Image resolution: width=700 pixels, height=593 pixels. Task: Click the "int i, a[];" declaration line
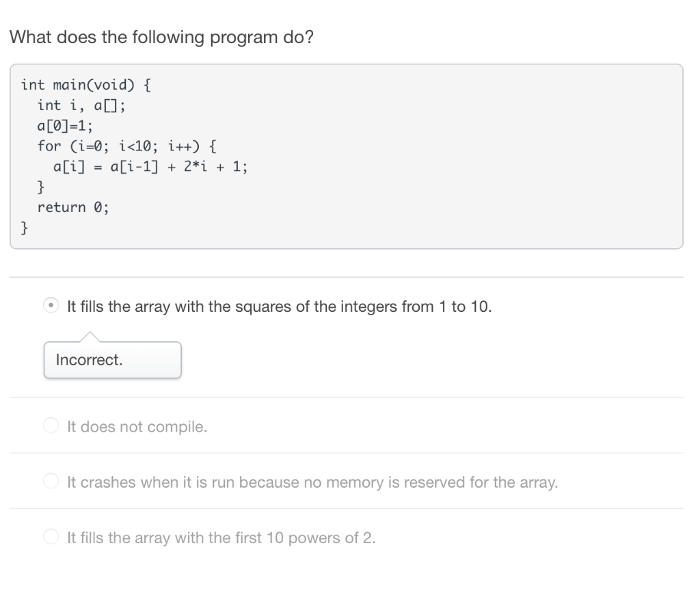click(81, 105)
